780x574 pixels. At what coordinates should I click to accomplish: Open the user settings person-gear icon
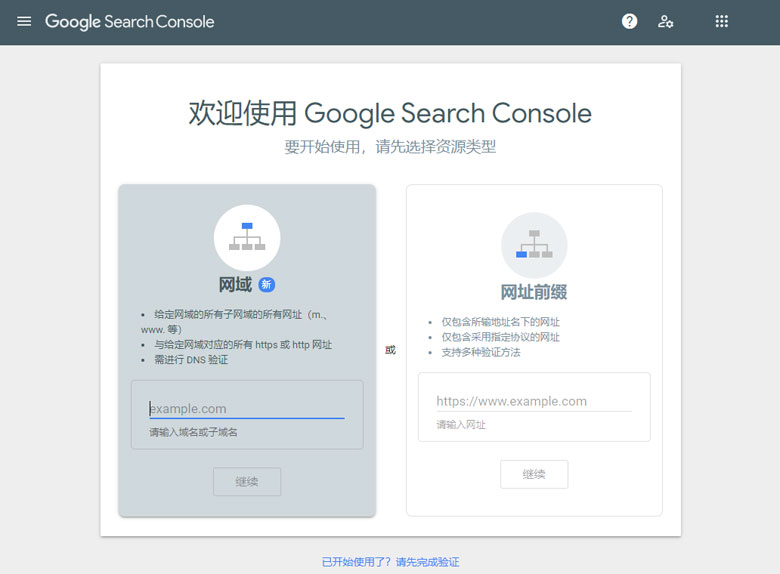tap(665, 21)
